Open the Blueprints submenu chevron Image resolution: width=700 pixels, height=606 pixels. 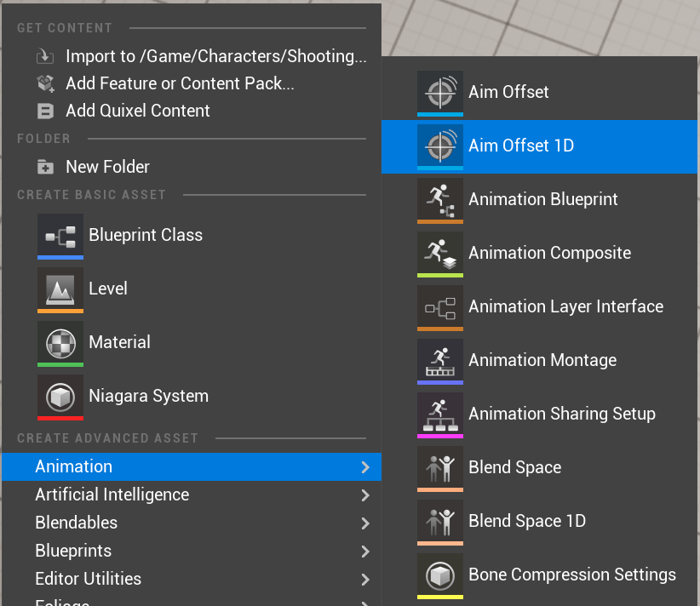coord(365,551)
